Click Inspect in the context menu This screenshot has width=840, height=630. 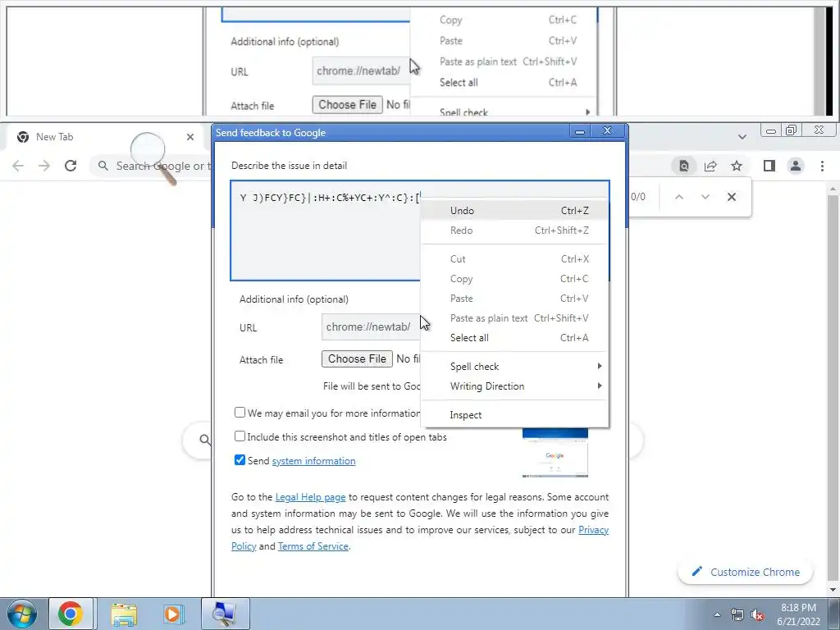tap(515, 415)
